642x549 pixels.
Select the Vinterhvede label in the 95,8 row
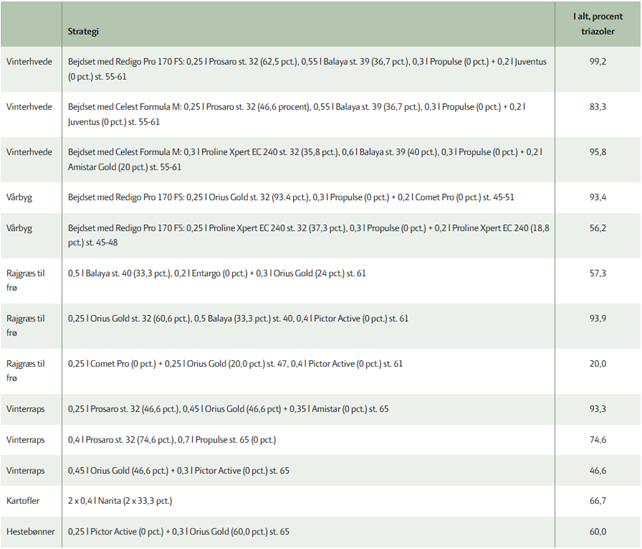click(x=29, y=152)
